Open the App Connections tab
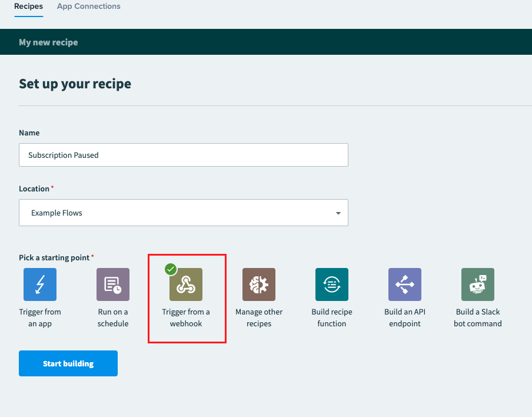The image size is (532, 417). [x=88, y=6]
